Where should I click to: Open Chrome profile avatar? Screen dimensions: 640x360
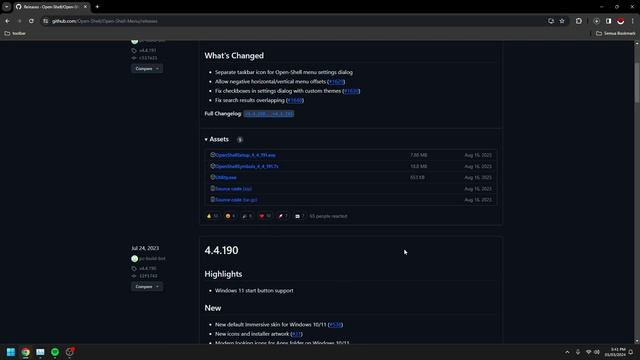pyautogui.click(x=620, y=21)
